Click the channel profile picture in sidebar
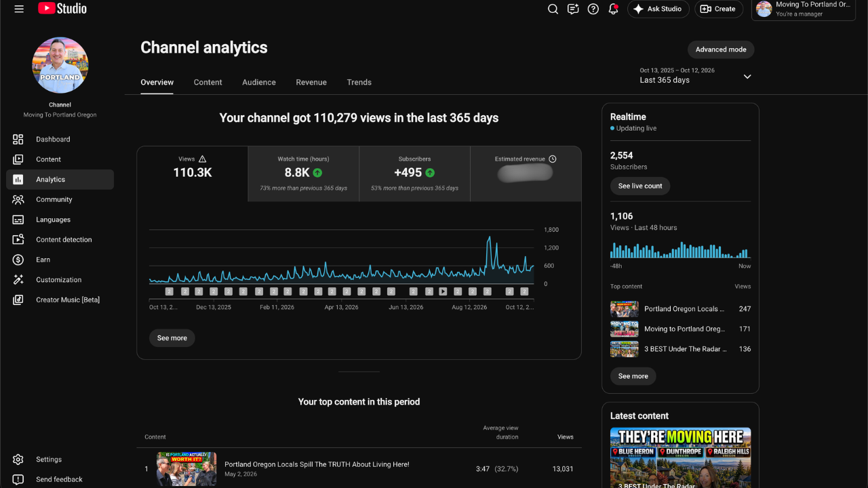The image size is (868, 488). (60, 65)
